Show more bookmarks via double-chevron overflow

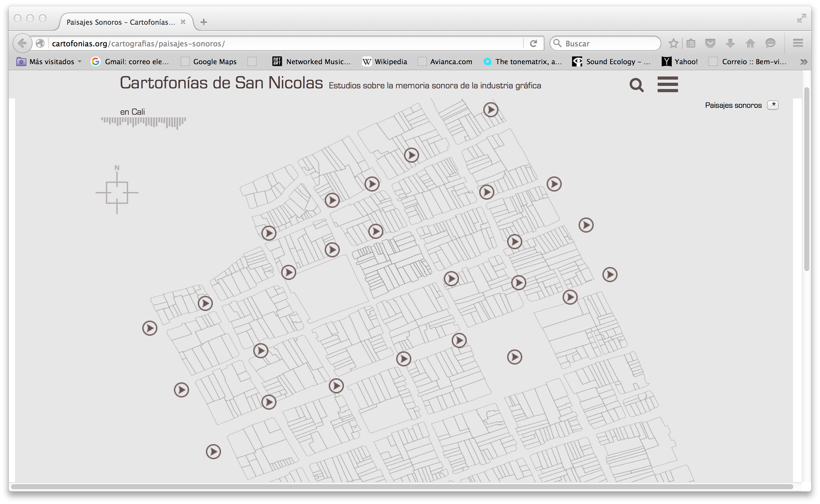point(803,62)
